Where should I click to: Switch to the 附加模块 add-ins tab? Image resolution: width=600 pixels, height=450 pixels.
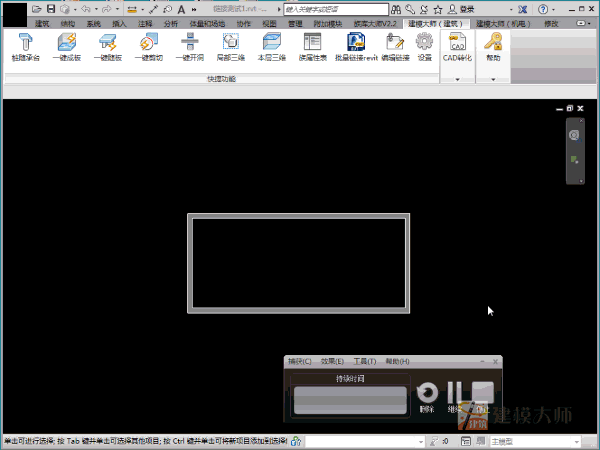[328, 24]
